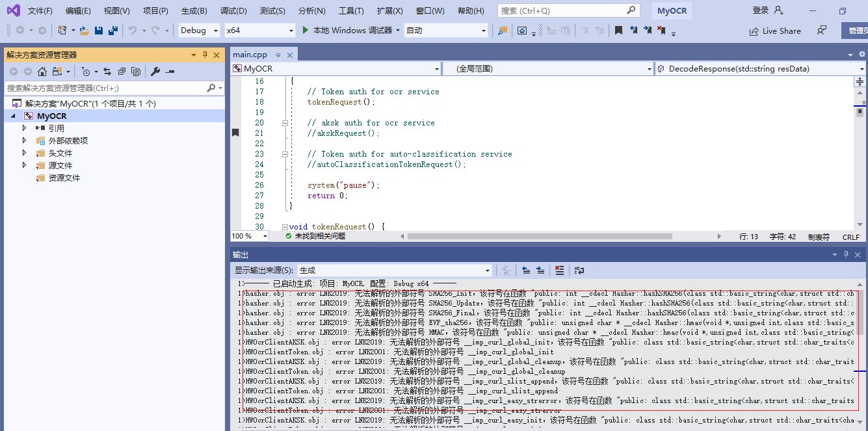The image size is (868, 431).
Task: Toggle a bookmark on the current line
Action: click(618, 30)
